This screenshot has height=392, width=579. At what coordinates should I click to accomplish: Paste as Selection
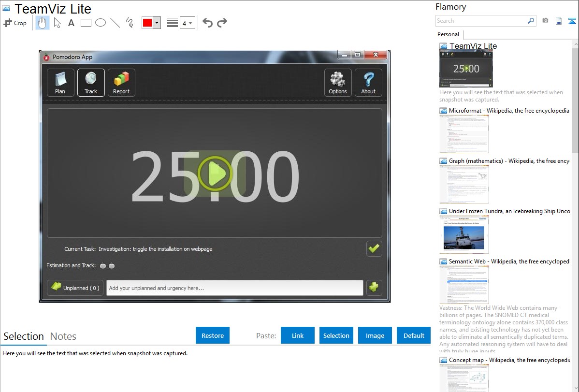336,335
